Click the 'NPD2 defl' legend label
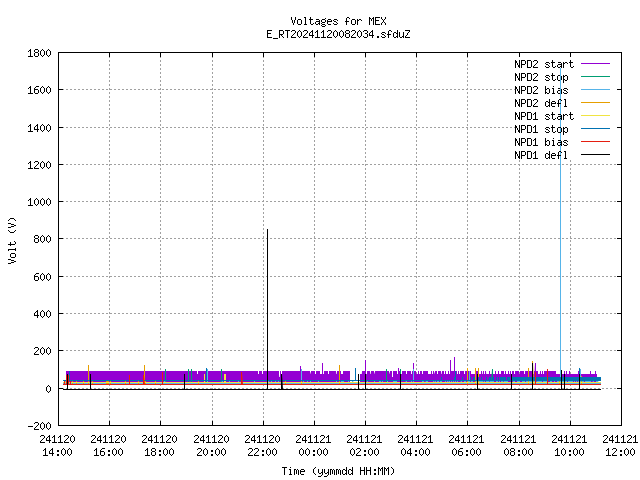The image size is (640, 480). pyautogui.click(x=541, y=103)
